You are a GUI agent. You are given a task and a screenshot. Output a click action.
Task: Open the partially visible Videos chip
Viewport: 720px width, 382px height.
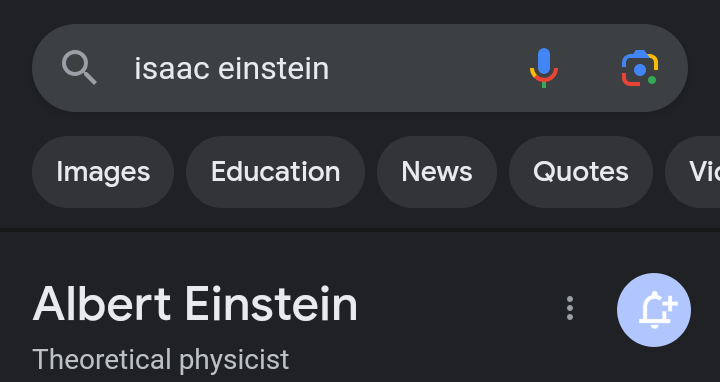(x=693, y=172)
